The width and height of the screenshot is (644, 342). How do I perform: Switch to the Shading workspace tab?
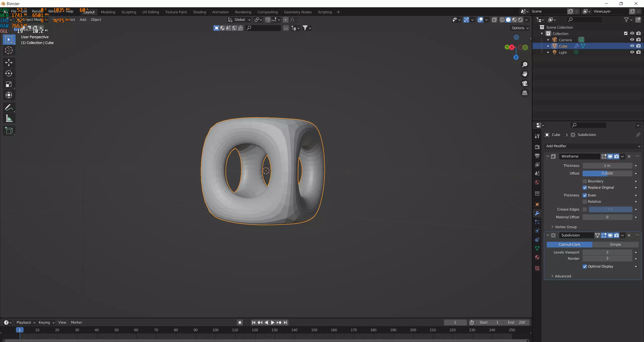[x=199, y=12]
